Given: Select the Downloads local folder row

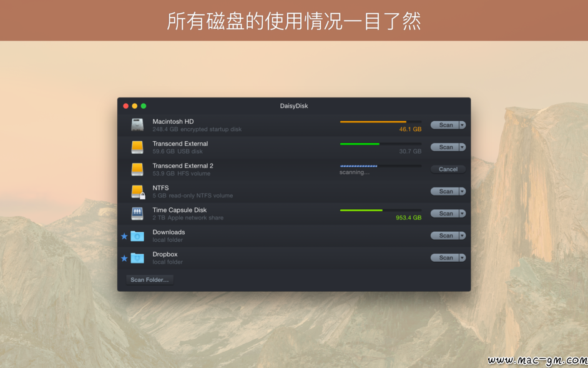Looking at the screenshot, I should pyautogui.click(x=294, y=236).
